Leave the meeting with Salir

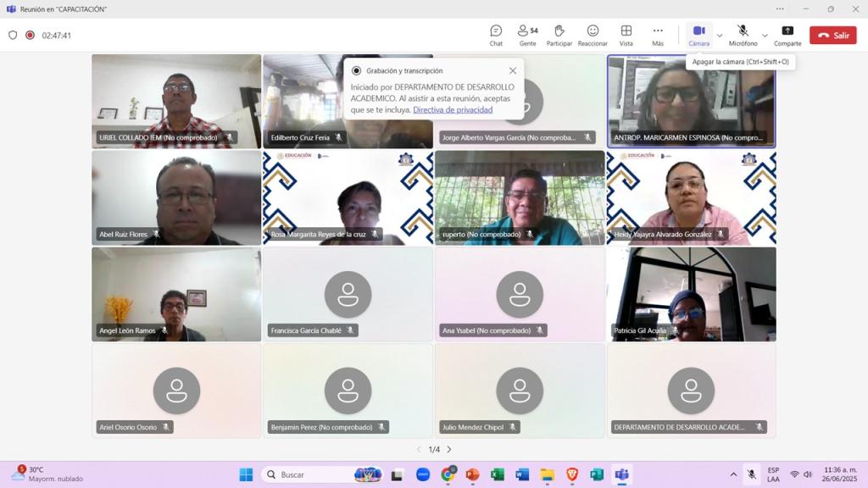click(832, 36)
